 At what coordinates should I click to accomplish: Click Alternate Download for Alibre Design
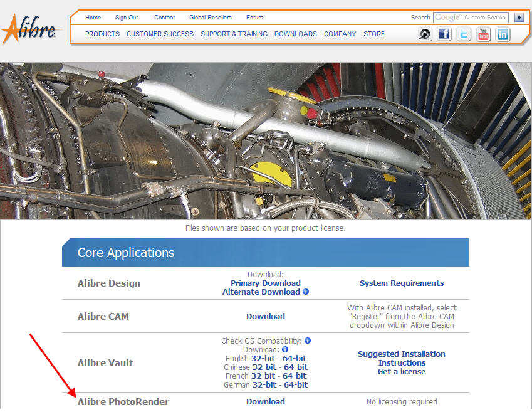(x=261, y=292)
